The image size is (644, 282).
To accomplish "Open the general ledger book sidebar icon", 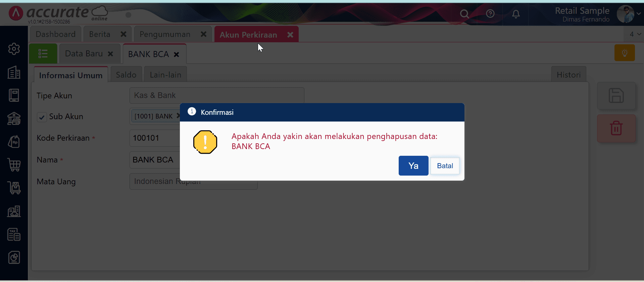I will (x=14, y=95).
